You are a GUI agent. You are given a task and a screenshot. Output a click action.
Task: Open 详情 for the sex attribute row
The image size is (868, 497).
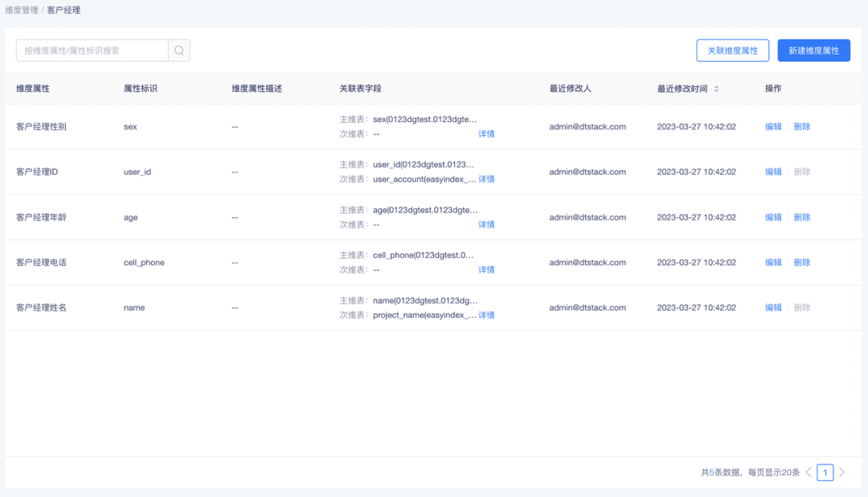point(486,133)
